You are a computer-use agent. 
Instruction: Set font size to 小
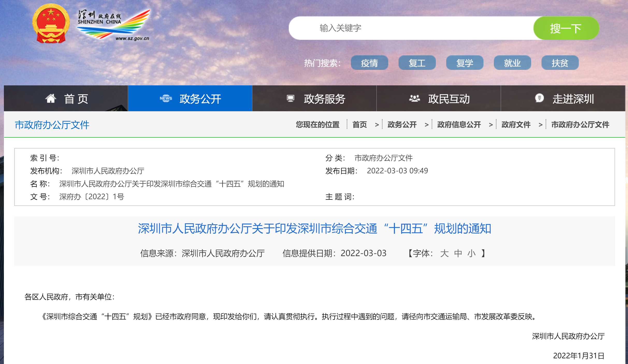472,253
